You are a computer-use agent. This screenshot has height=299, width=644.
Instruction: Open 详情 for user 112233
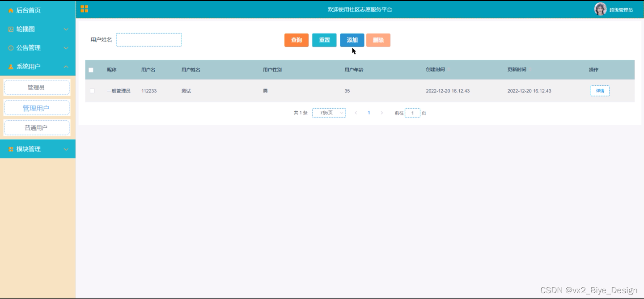600,91
